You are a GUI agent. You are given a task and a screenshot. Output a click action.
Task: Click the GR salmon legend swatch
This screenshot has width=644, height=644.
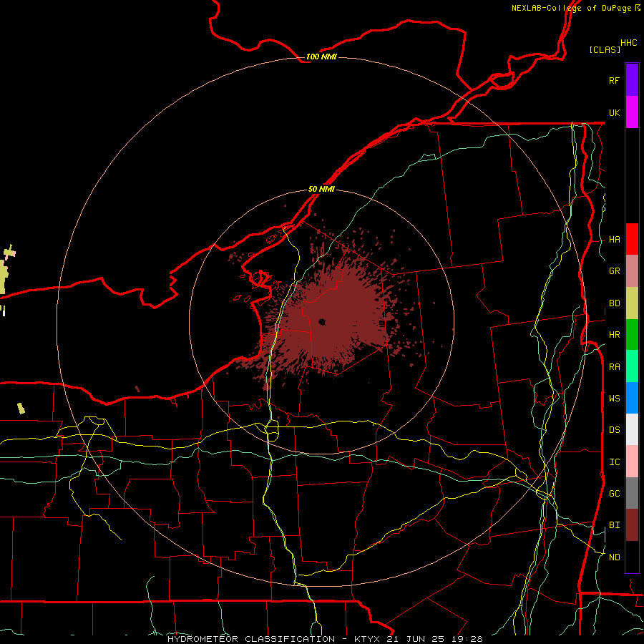(x=632, y=271)
